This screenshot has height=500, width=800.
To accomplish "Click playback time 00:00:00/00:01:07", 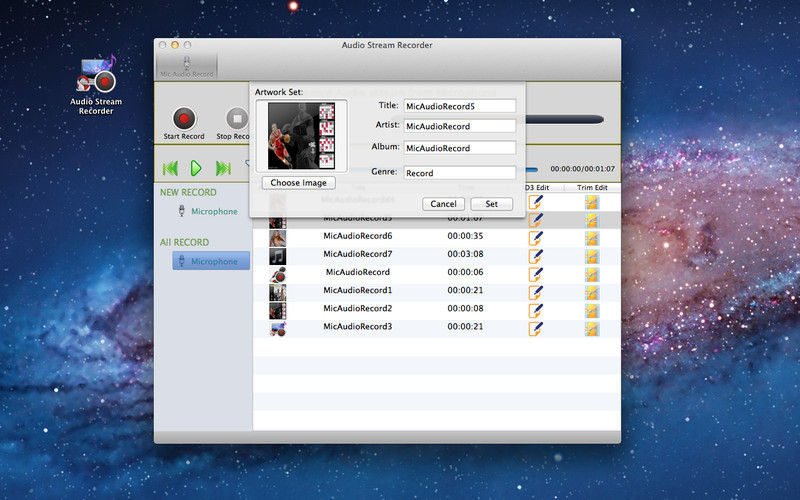I will tap(582, 168).
